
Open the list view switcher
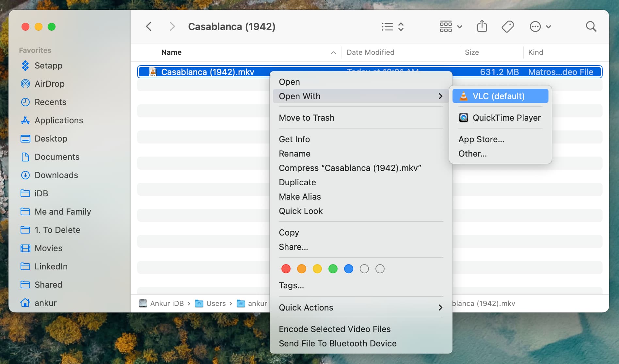(393, 26)
